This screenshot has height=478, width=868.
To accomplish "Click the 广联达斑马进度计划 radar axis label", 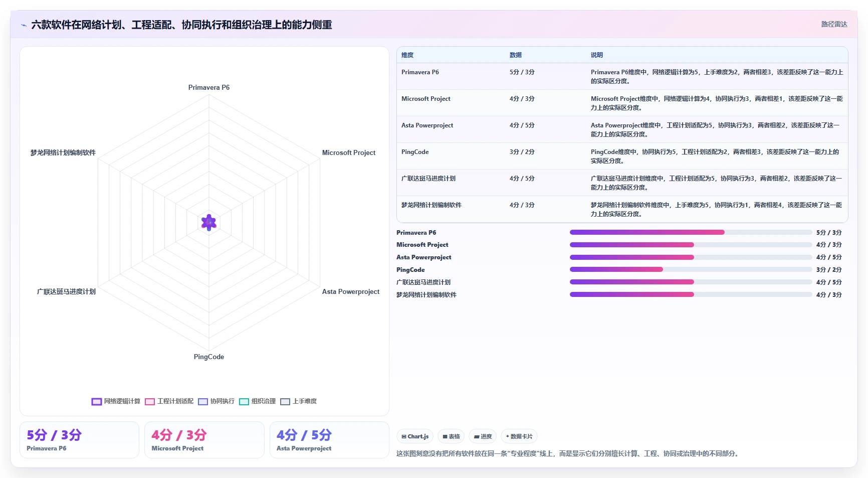I will point(66,291).
